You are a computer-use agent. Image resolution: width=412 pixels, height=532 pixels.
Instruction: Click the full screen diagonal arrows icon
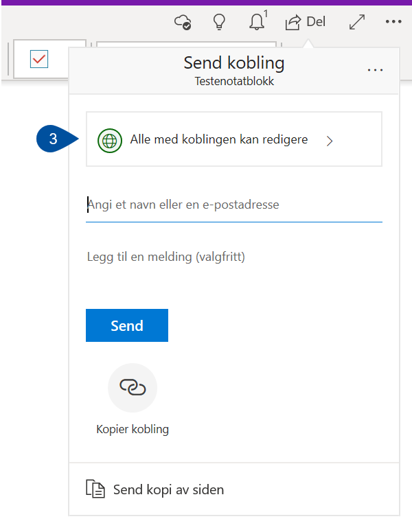coord(357,22)
